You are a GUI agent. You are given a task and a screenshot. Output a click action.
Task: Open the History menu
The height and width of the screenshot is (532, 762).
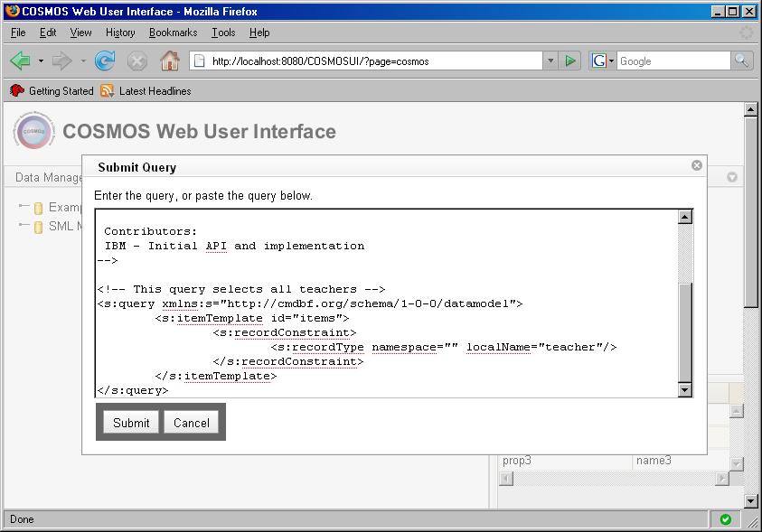120,33
